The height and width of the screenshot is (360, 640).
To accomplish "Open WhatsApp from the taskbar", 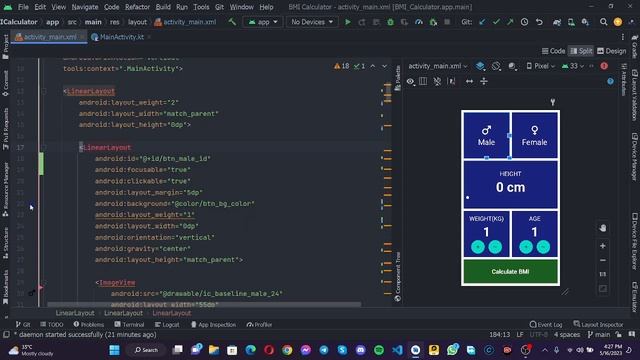I will pyautogui.click(x=452, y=350).
